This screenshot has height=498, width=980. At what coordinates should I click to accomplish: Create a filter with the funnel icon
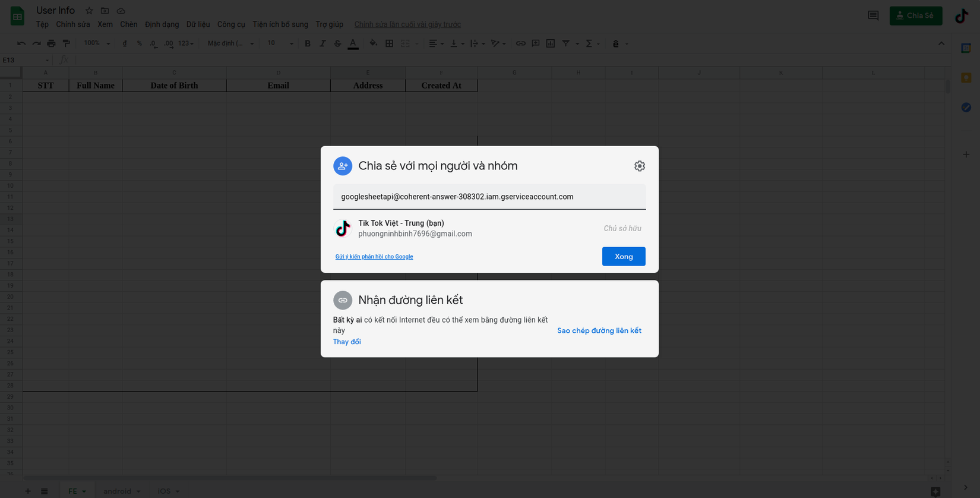565,43
